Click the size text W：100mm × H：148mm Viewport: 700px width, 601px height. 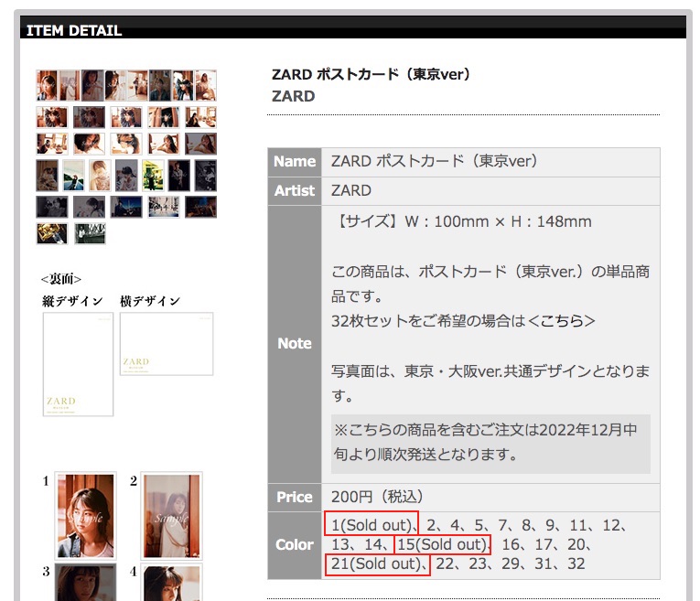[x=498, y=221]
